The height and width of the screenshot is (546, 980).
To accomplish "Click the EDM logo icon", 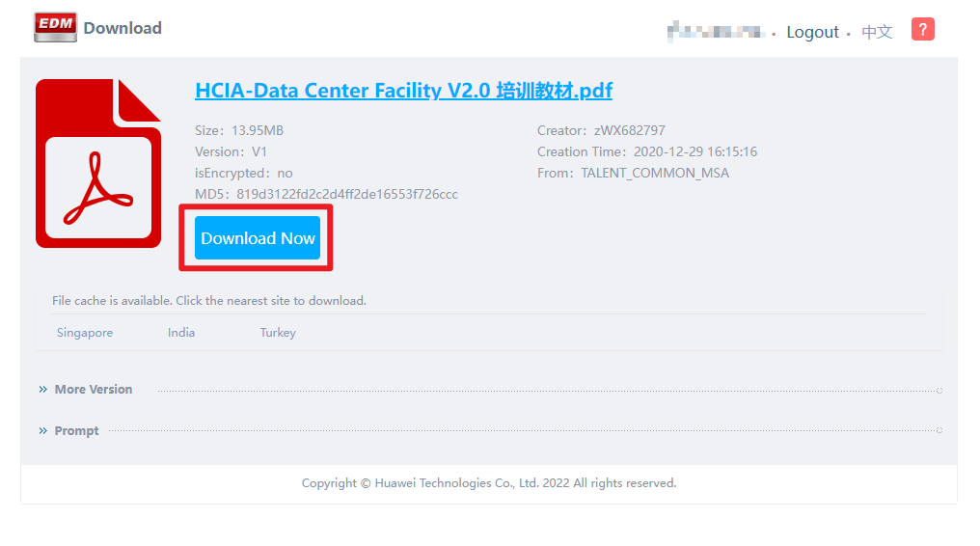I will point(56,27).
